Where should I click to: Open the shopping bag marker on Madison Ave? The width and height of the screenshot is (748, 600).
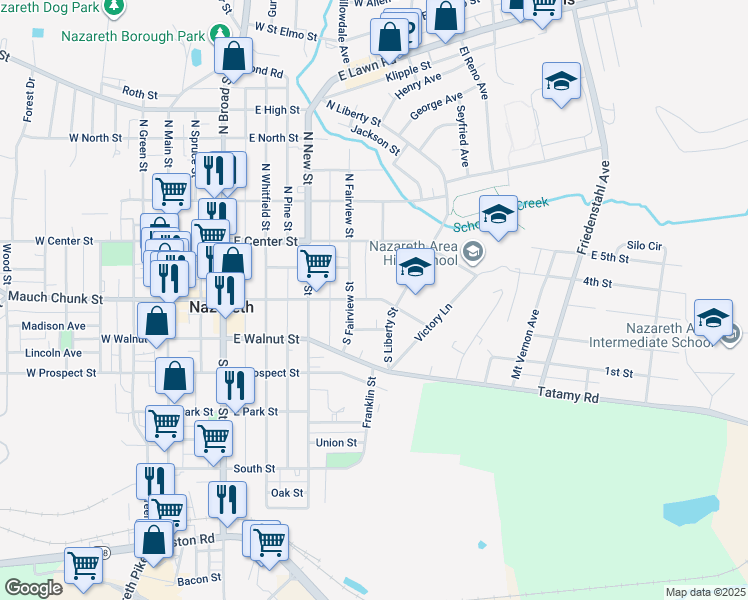click(158, 322)
